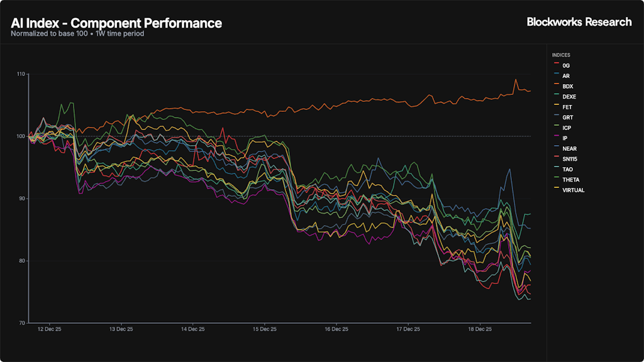Click the THETA legend color marker

coord(555,180)
